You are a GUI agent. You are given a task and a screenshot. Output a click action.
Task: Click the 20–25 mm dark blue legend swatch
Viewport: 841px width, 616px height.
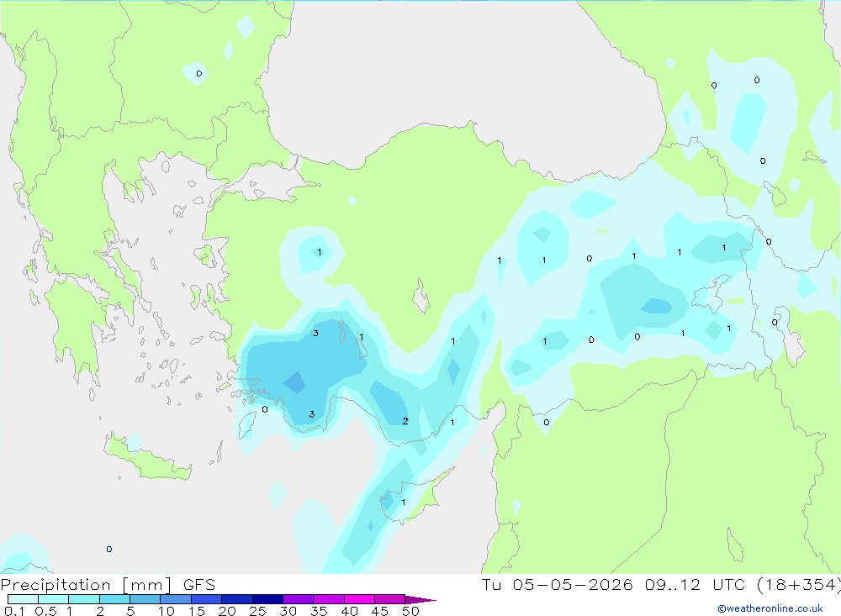[x=236, y=599]
